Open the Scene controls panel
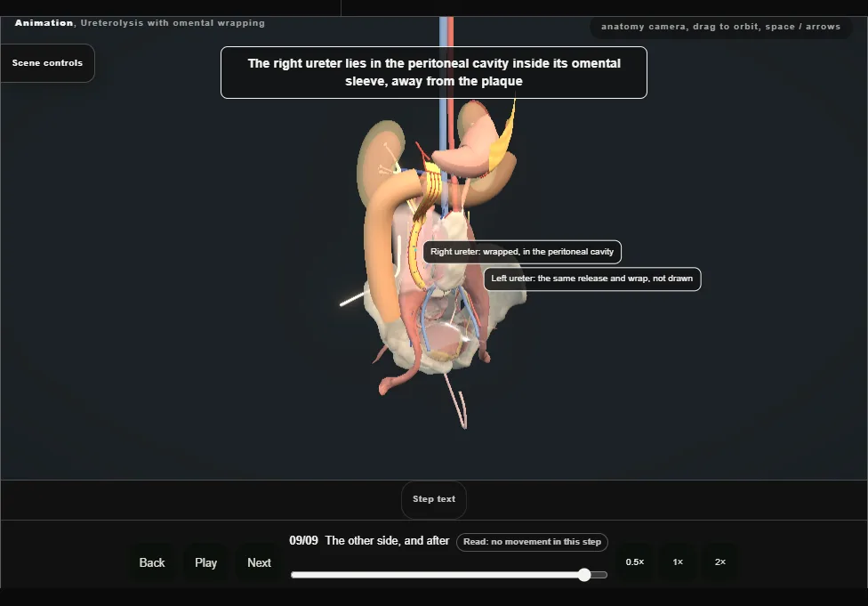The image size is (868, 606). 47,63
